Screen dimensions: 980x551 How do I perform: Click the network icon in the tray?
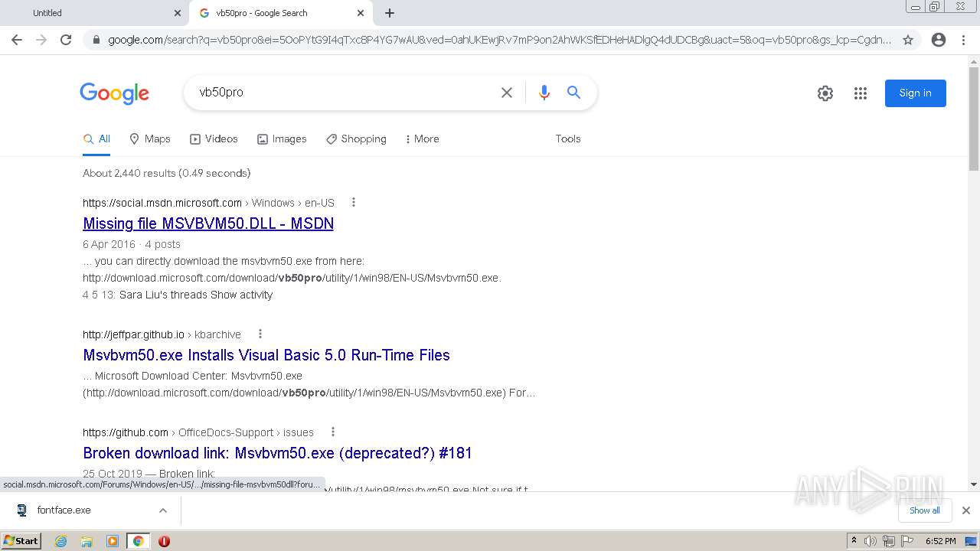pyautogui.click(x=888, y=541)
